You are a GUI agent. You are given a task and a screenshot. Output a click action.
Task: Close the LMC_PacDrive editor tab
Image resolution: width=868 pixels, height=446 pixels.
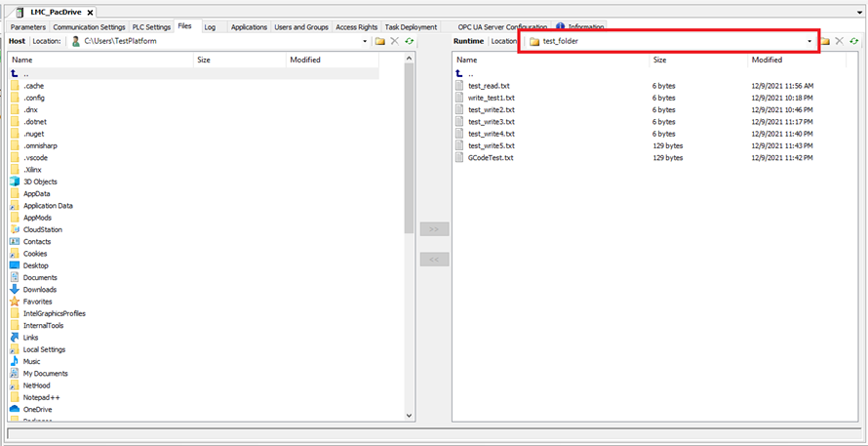[x=91, y=12]
